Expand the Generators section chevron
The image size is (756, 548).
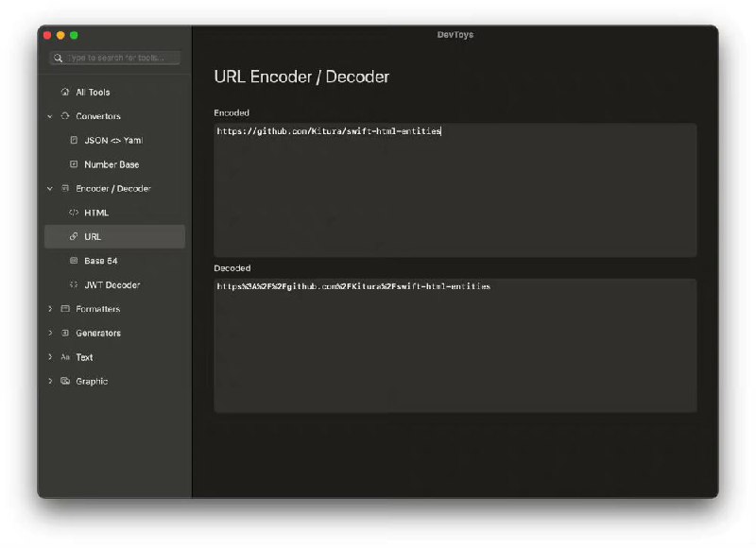pos(50,333)
